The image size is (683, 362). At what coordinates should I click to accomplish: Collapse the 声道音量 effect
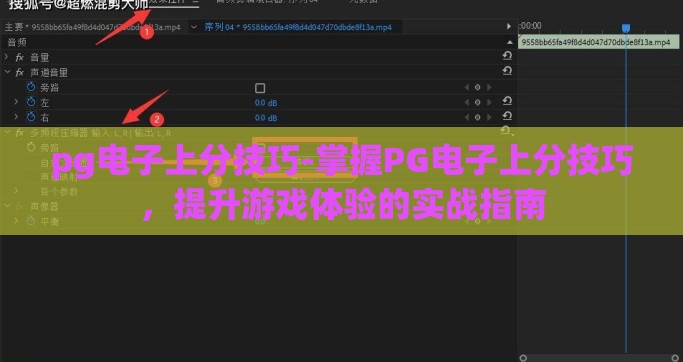[x=7, y=72]
